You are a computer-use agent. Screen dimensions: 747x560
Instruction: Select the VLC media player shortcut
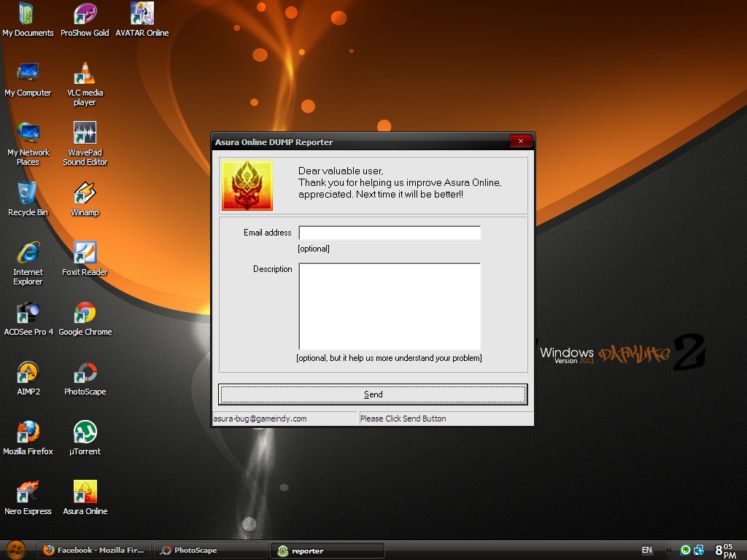(85, 85)
